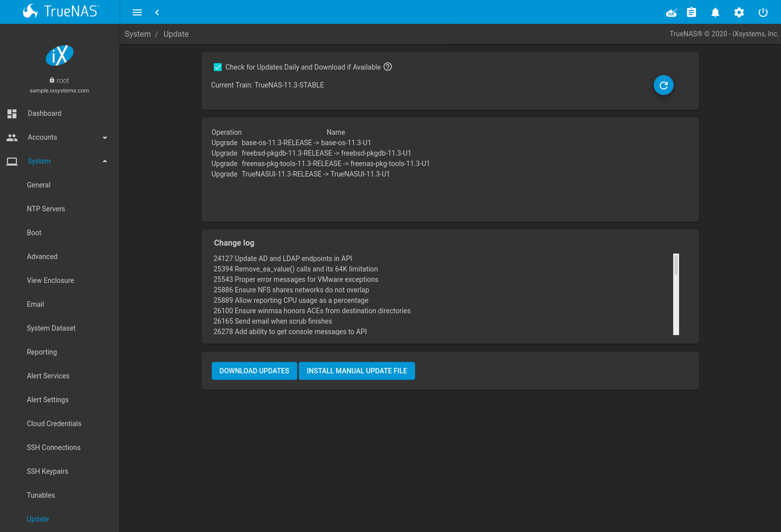Click the iXsystems copyright text
Image resolution: width=781 pixels, height=532 pixels.
click(724, 34)
